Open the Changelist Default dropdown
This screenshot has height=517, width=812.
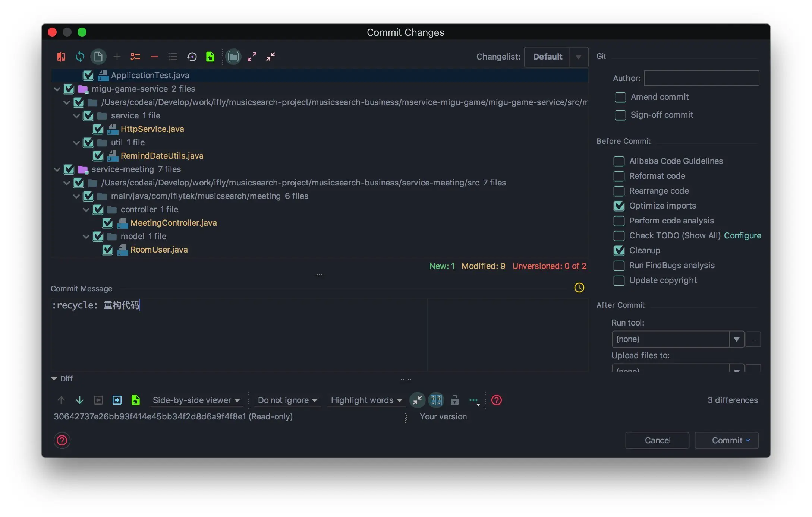[x=579, y=57]
